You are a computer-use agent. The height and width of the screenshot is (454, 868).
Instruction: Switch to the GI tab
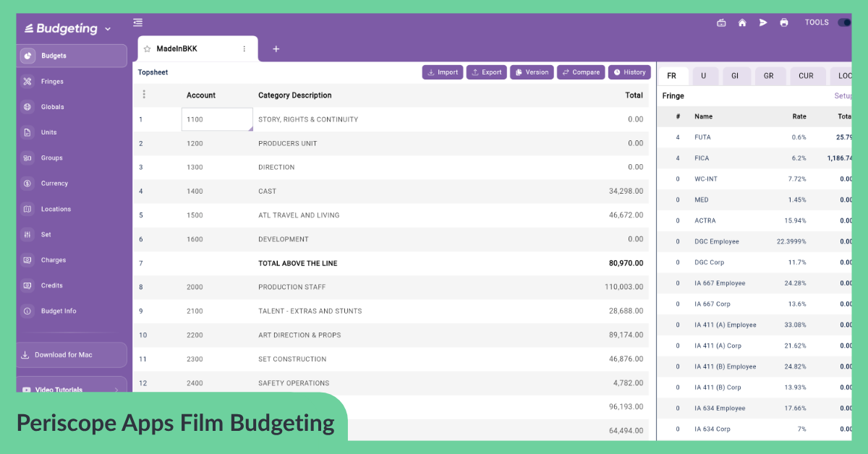click(735, 76)
